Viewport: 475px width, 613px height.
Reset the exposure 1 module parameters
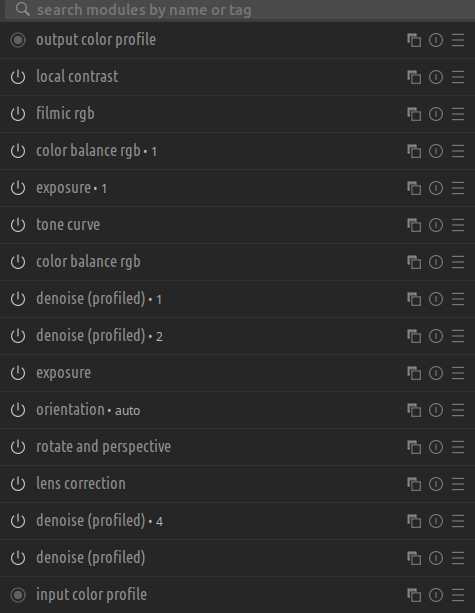pos(436,188)
